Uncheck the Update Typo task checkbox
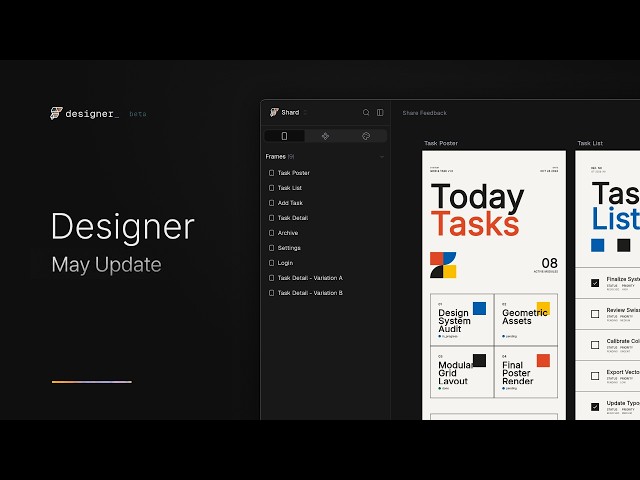The image size is (640, 480). (x=595, y=407)
